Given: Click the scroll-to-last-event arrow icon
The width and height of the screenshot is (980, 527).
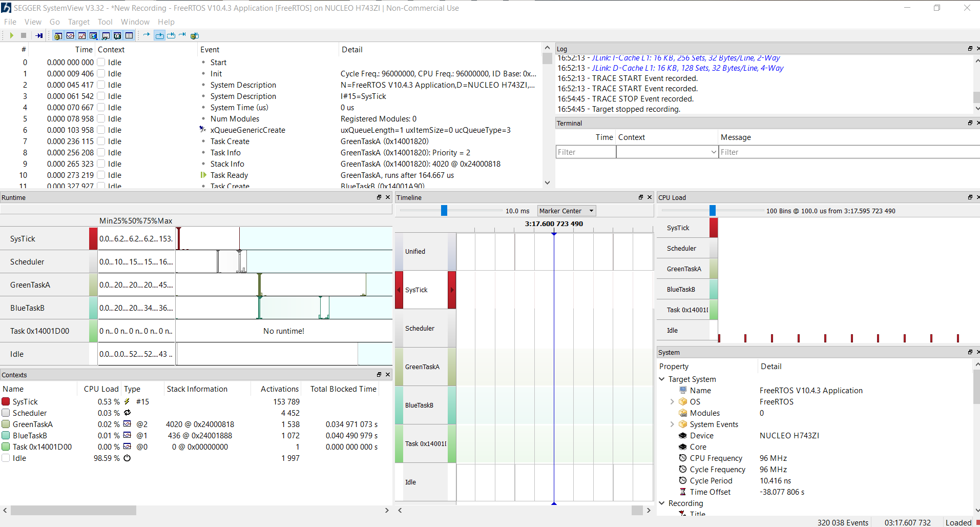Looking at the screenshot, I should coord(171,35).
